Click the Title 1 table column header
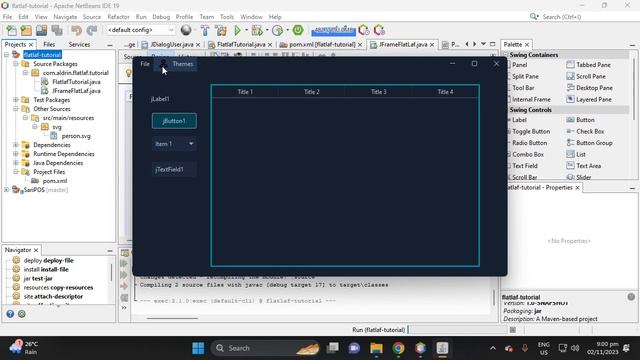The width and height of the screenshot is (640, 360). click(x=245, y=92)
